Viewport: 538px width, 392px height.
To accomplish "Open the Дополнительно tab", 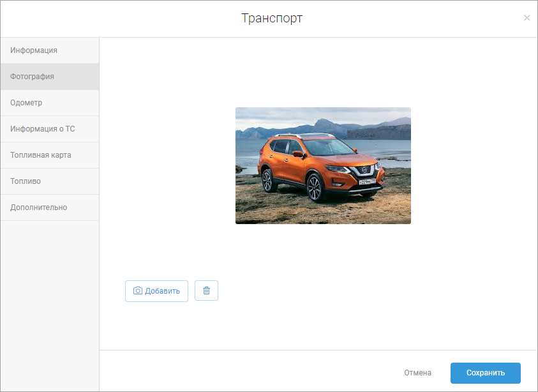I will coord(38,207).
